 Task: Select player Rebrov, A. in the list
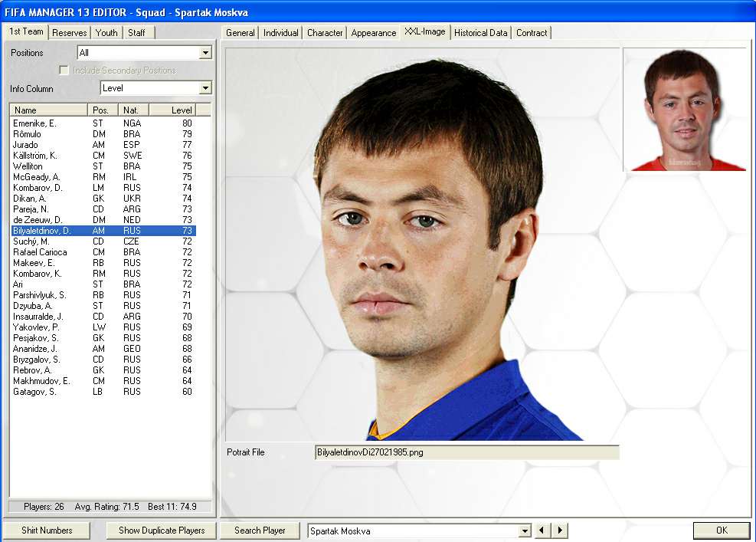[103, 370]
